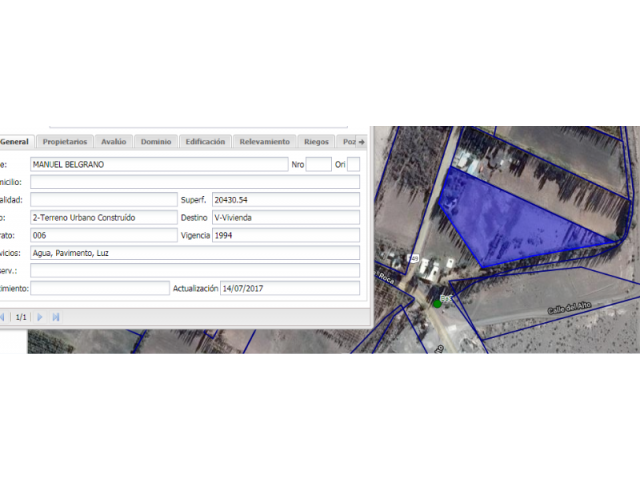The height and width of the screenshot is (480, 640).
Task: Open the Relevamiento tab
Action: 265,142
